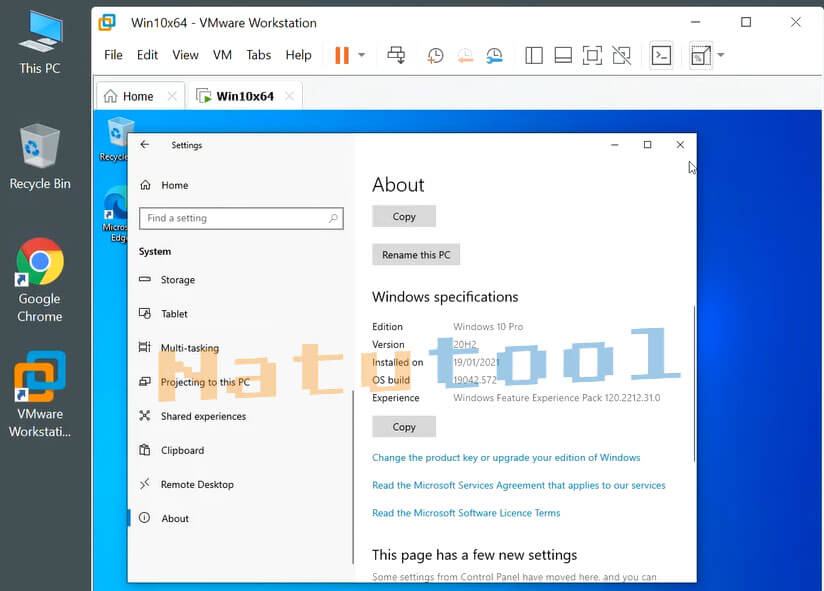The width and height of the screenshot is (824, 591).
Task: Enter full screen mode from toolbar
Action: click(592, 56)
